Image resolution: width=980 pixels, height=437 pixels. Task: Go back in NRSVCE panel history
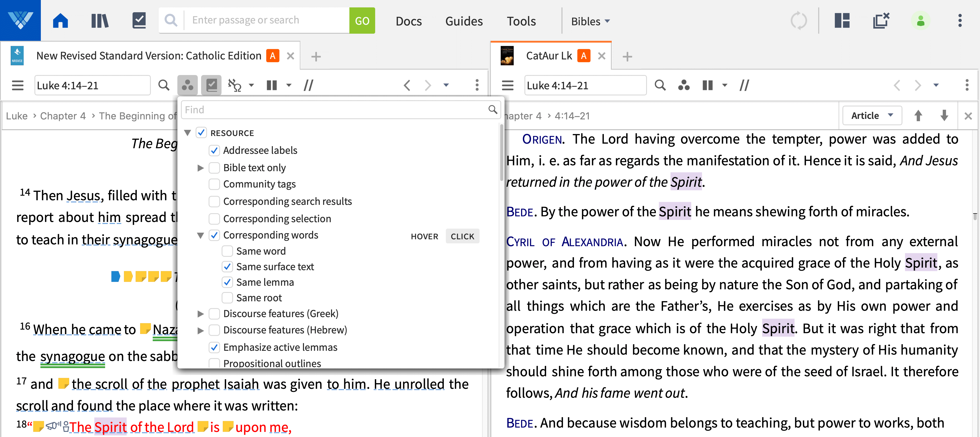pyautogui.click(x=407, y=85)
